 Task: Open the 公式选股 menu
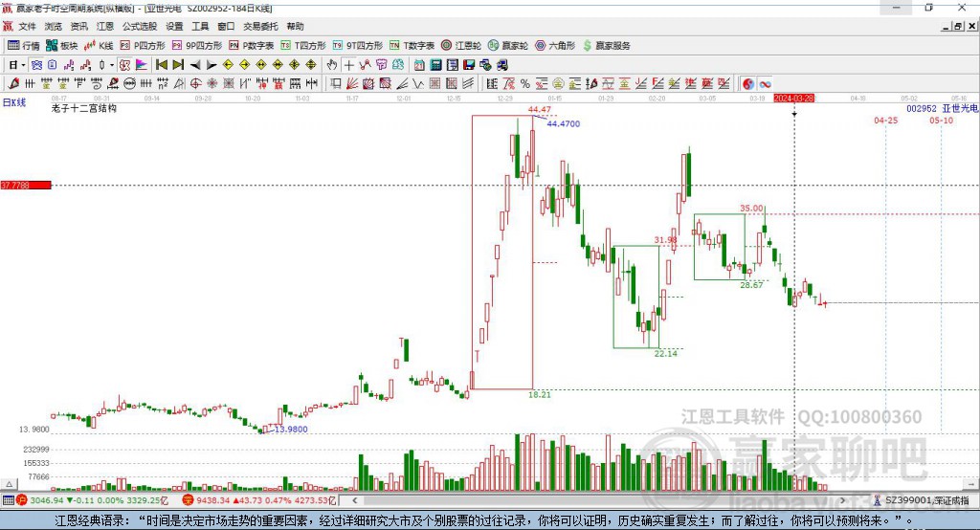140,26
